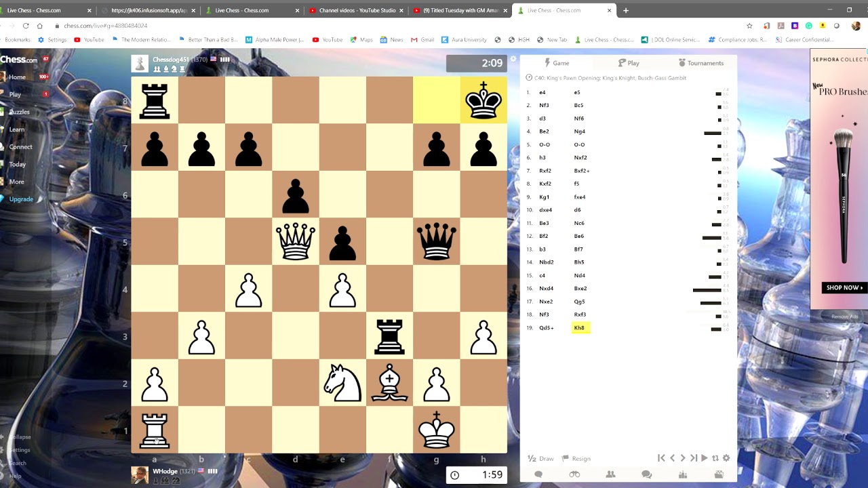Click SHOP NOW on Sephora ad
Image resolution: width=868 pixels, height=488 pixels.
click(845, 288)
